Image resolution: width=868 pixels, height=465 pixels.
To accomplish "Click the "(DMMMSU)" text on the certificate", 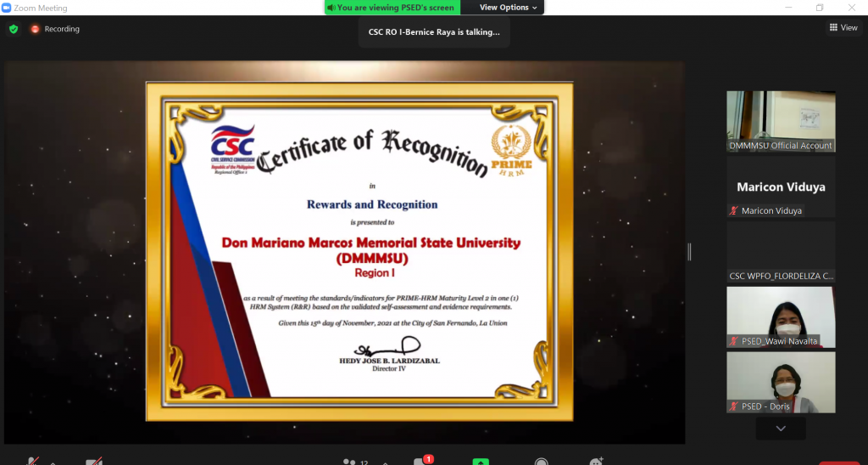I will 372,258.
